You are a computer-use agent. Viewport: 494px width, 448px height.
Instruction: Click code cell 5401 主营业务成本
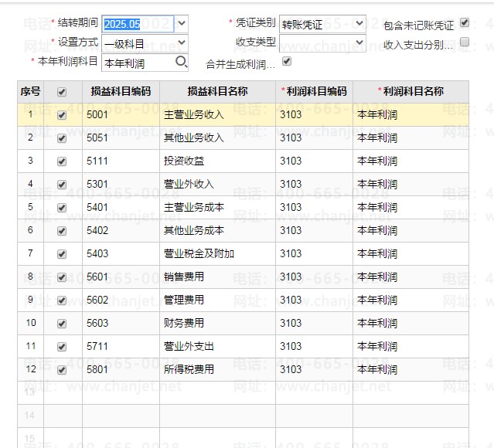tap(121, 207)
